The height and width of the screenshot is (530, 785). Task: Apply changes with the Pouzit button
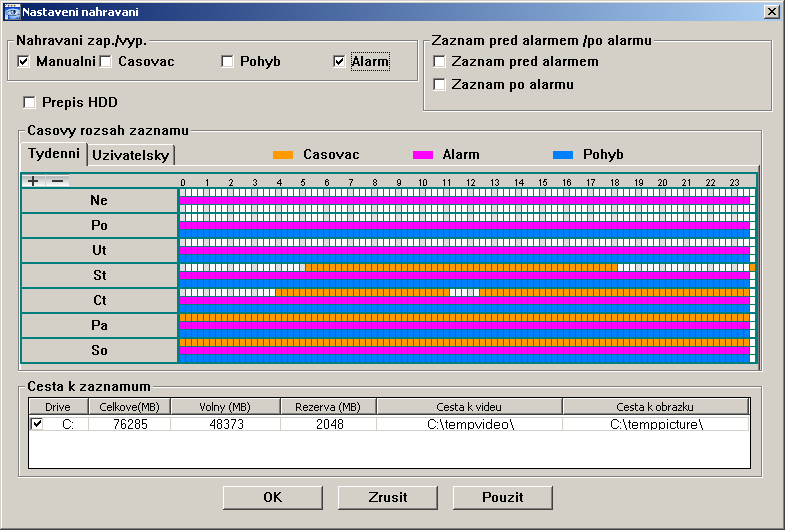pyautogui.click(x=503, y=497)
